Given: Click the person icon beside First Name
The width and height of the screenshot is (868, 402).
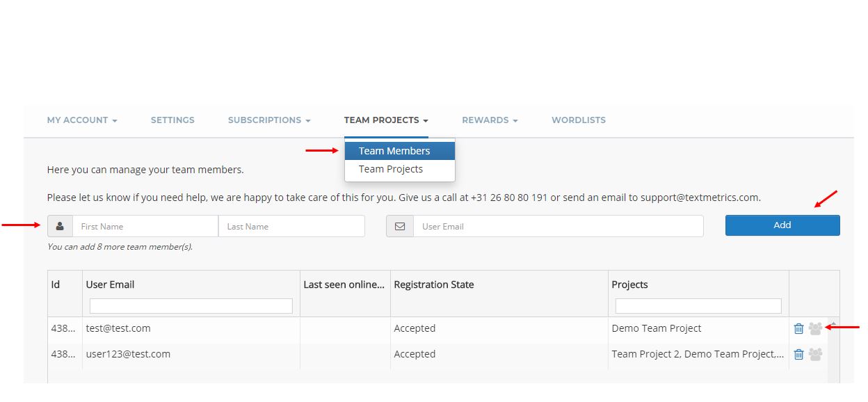Looking at the screenshot, I should pos(60,226).
